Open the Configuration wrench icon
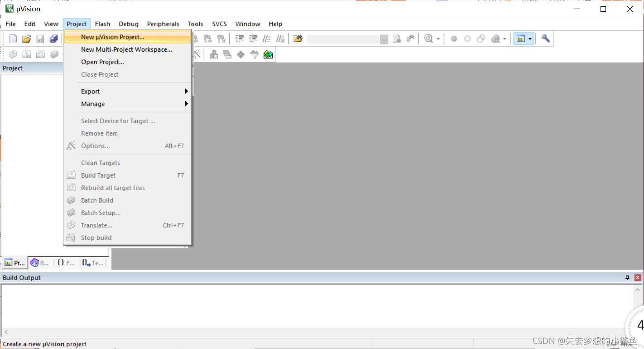This screenshot has width=644, height=349. point(546,39)
